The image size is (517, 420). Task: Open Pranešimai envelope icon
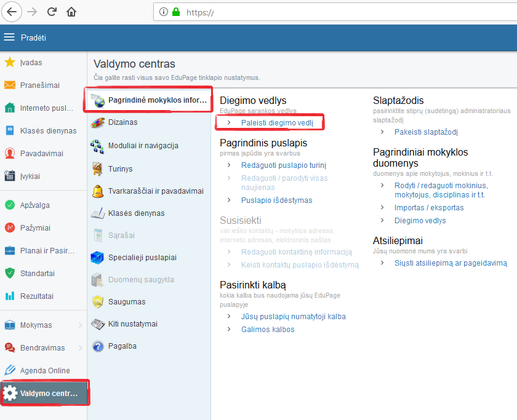click(x=10, y=85)
